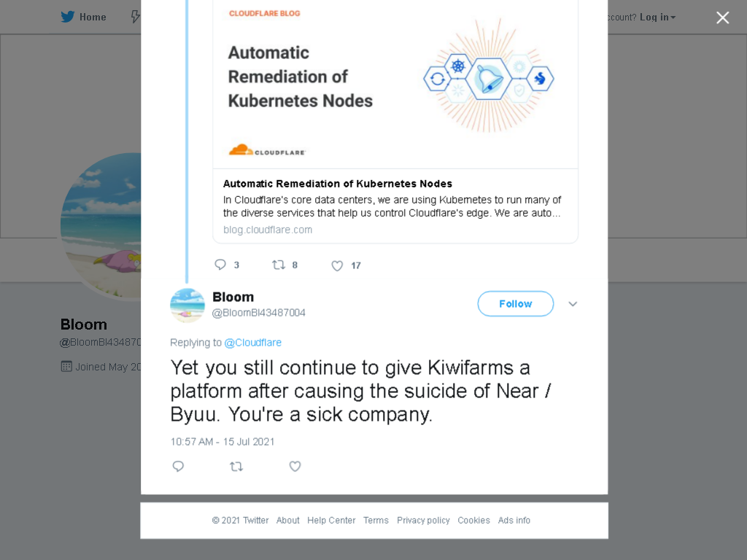Screen dimensions: 747x560
Task: Reply to Bloom's tweet via speech bubble
Action: (x=178, y=466)
